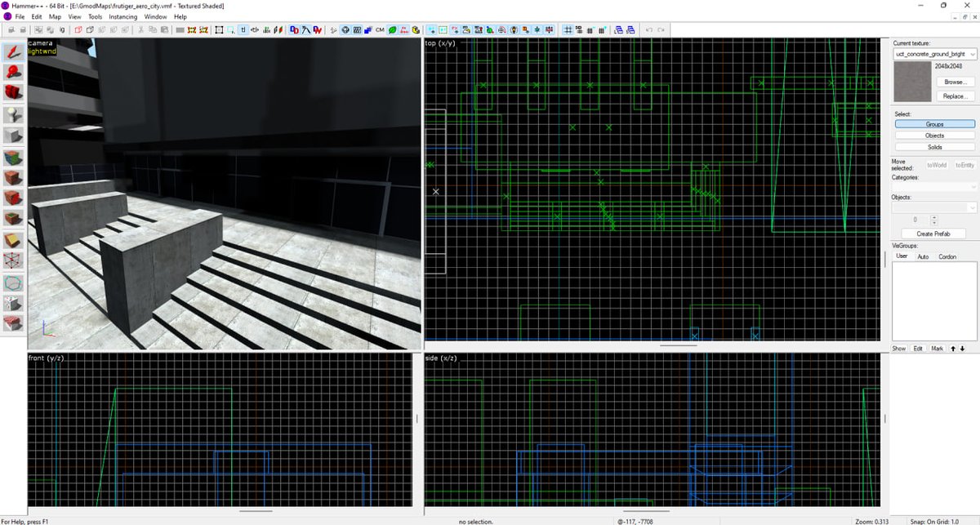Click the Replace... texture button
The image size is (980, 525).
955,96
